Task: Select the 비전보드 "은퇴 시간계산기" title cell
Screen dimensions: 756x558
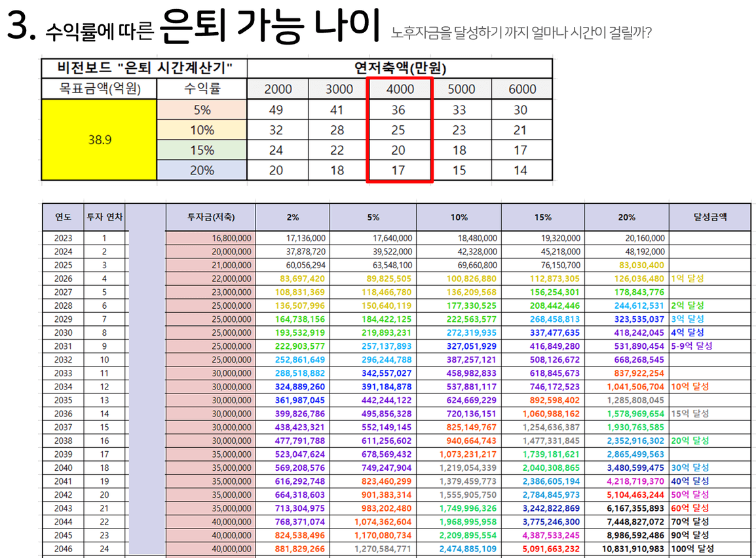Action: (144, 68)
